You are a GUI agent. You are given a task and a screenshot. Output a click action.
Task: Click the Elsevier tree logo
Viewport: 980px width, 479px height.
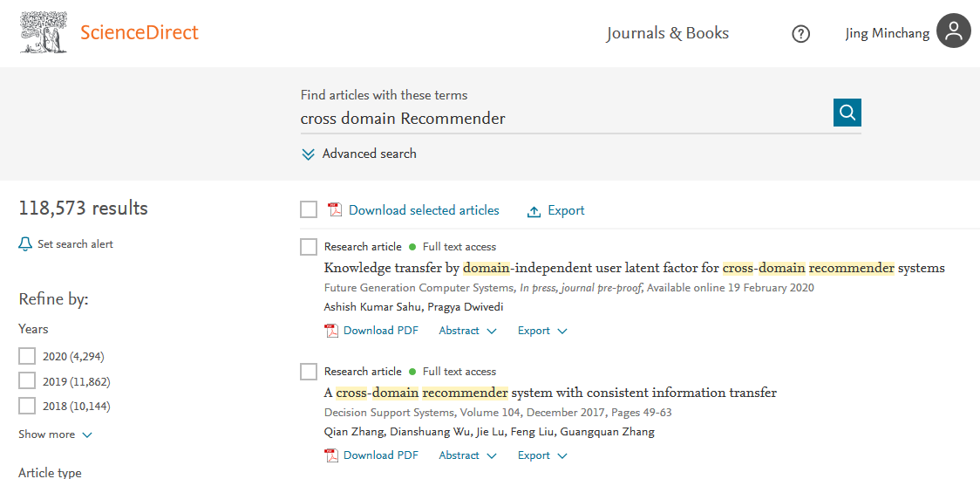tap(44, 32)
